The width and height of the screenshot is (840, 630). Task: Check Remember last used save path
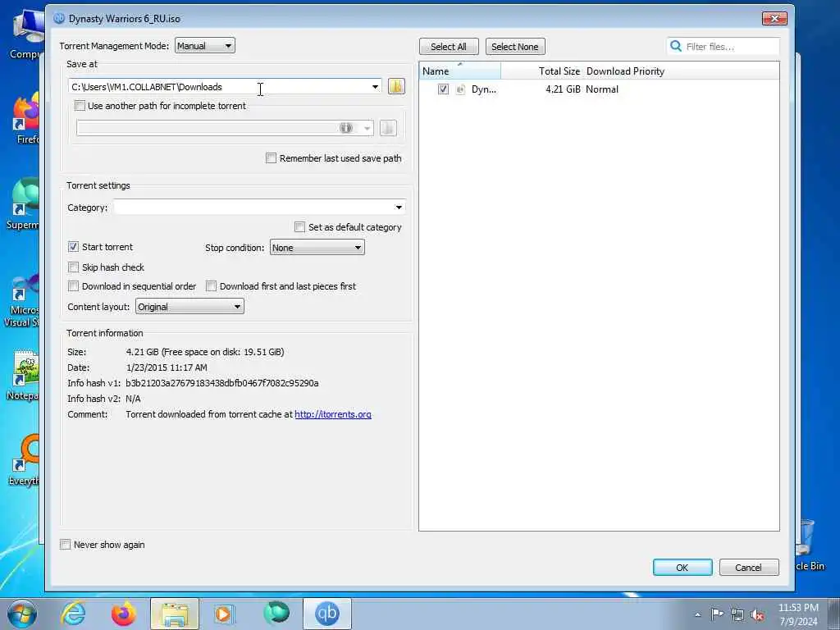click(271, 158)
